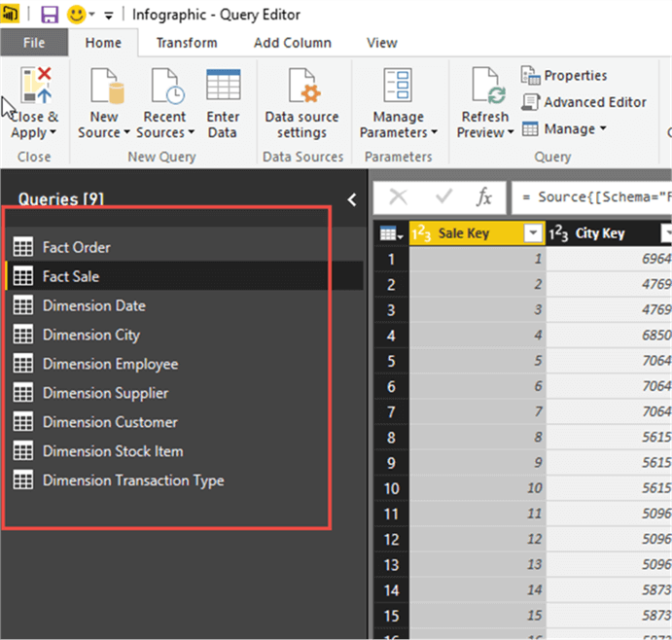
Task: Click the Save icon in title bar
Action: 50,15
